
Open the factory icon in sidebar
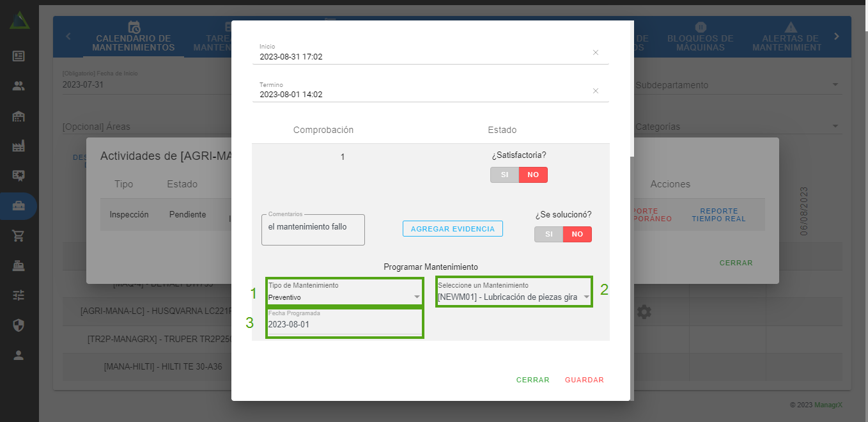click(19, 146)
